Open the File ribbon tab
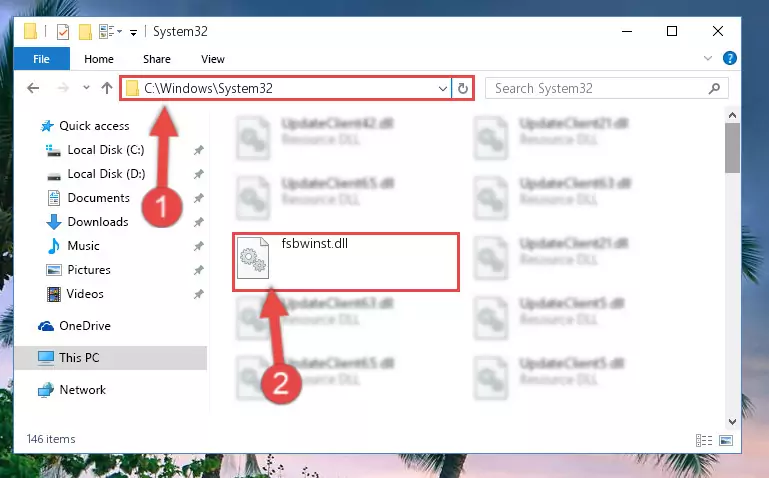769x478 pixels. click(42, 59)
